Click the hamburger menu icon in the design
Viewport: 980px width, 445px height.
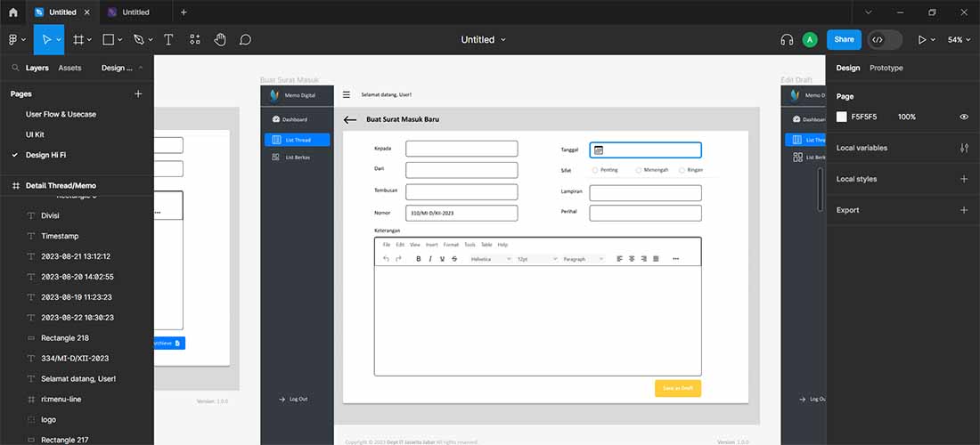pyautogui.click(x=347, y=95)
